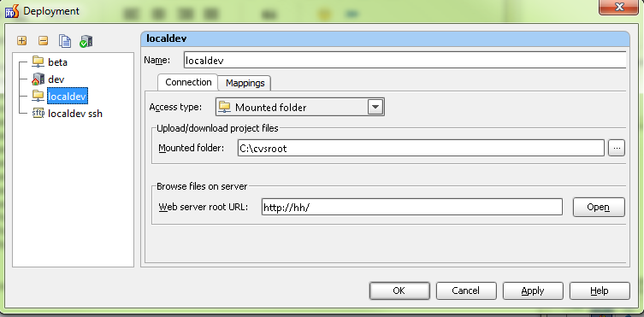
Task: Open the web server root URL
Action: coord(599,207)
